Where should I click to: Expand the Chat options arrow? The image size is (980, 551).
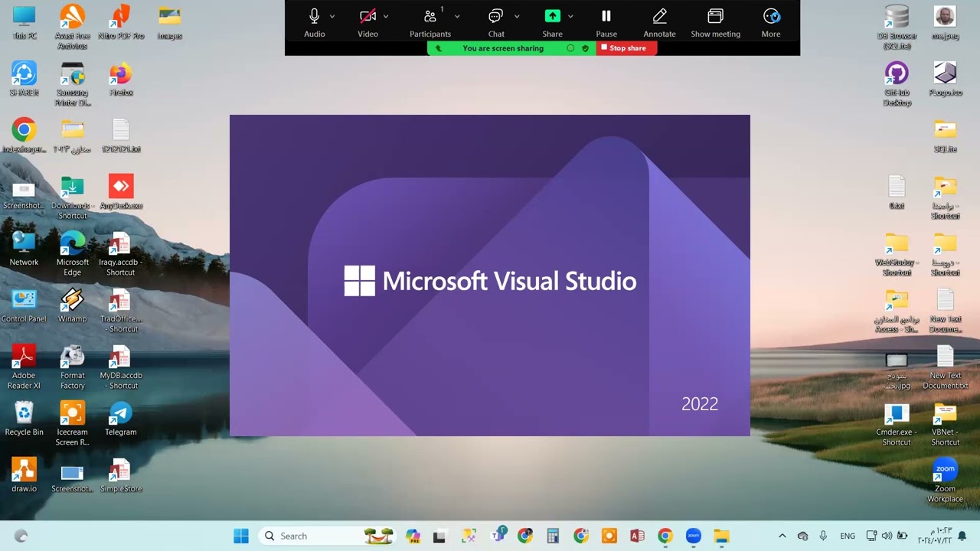(517, 16)
